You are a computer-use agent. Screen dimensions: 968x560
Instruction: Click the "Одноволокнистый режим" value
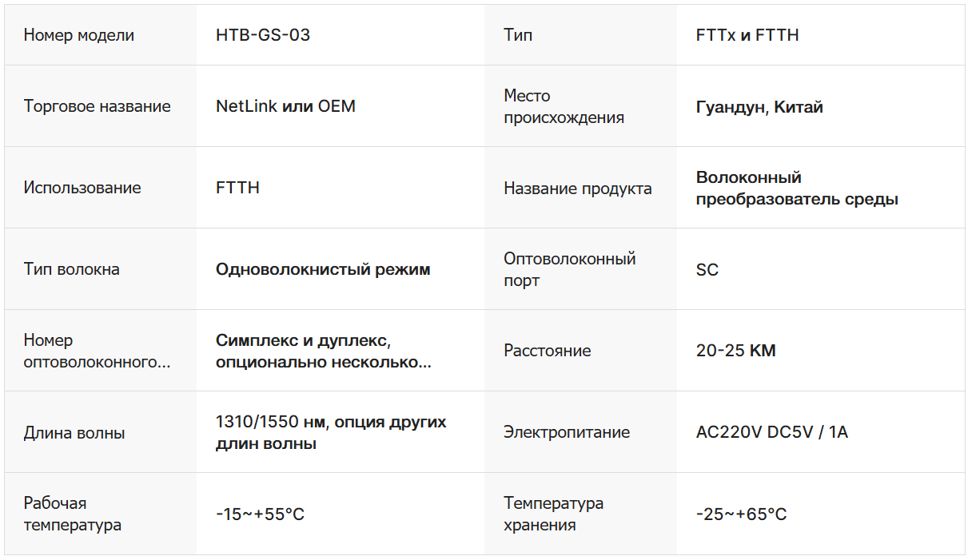323,269
